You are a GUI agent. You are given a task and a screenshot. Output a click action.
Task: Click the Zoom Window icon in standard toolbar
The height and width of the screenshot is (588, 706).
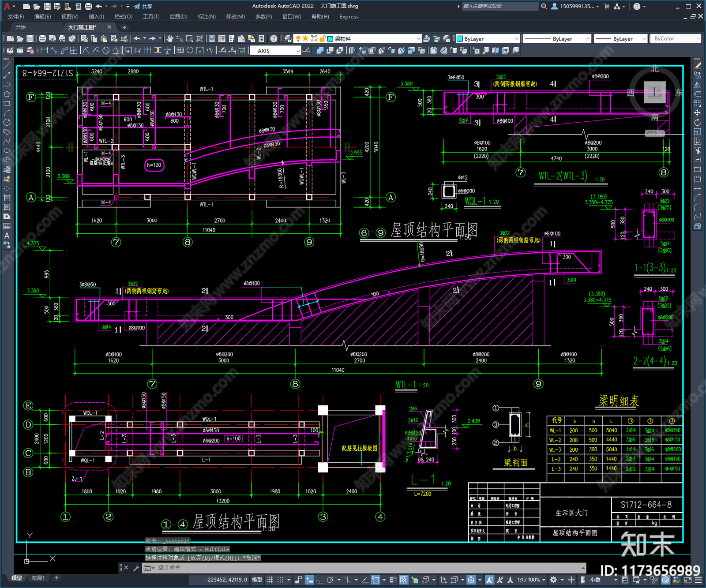[190, 39]
